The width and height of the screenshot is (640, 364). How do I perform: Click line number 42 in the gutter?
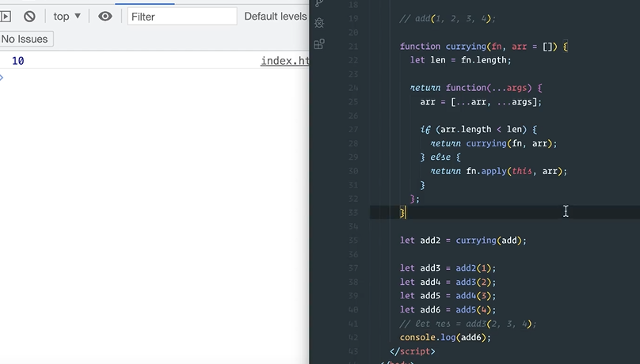click(x=353, y=338)
